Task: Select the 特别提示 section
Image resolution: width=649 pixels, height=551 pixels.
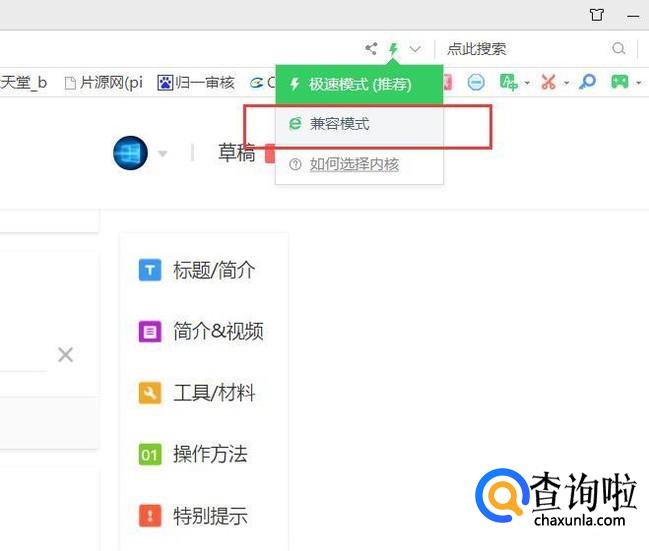Action: [193, 516]
